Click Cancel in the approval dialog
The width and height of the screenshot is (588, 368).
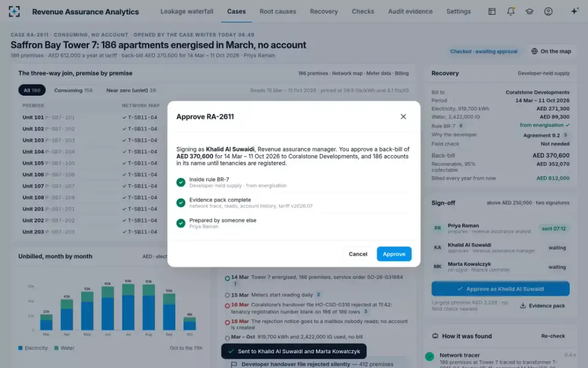358,254
